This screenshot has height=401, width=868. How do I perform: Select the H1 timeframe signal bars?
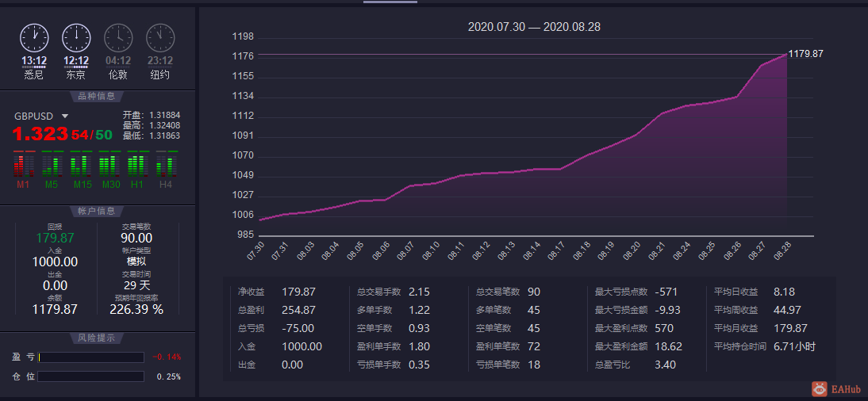[137, 164]
